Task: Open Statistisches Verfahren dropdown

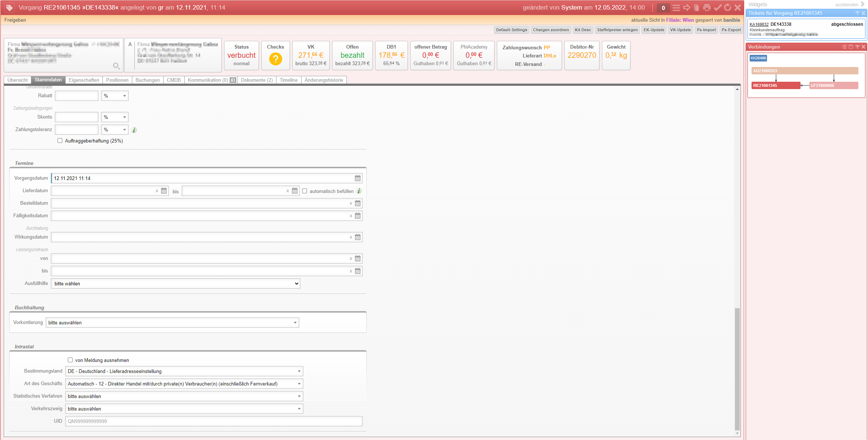Action: point(184,396)
